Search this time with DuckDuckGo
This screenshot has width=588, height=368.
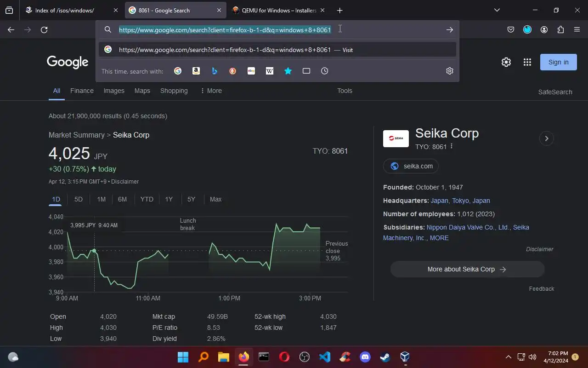coord(233,71)
